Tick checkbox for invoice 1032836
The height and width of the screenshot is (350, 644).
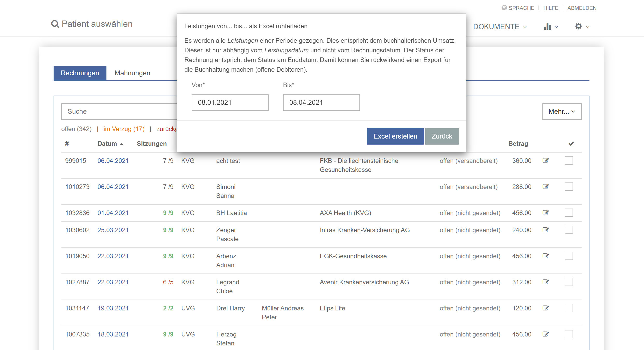[x=569, y=213]
